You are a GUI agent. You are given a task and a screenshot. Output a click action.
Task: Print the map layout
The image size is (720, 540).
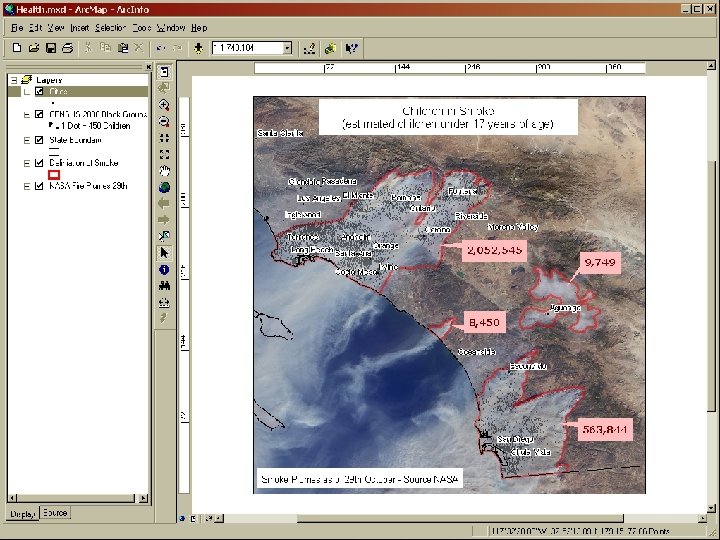[x=68, y=48]
